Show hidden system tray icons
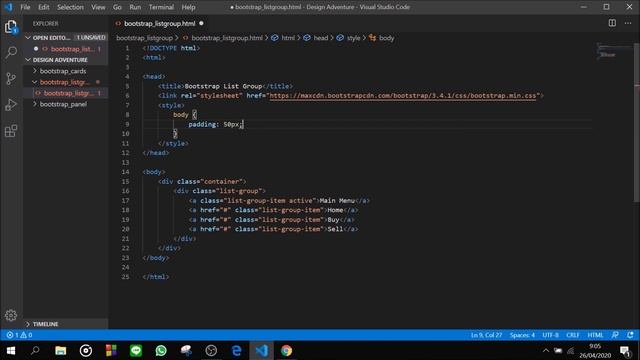The width and height of the screenshot is (640, 360). tap(546, 351)
